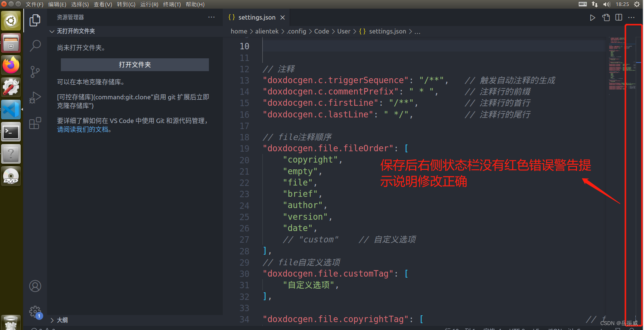Click the "author" array entry

pyautogui.click(x=303, y=205)
